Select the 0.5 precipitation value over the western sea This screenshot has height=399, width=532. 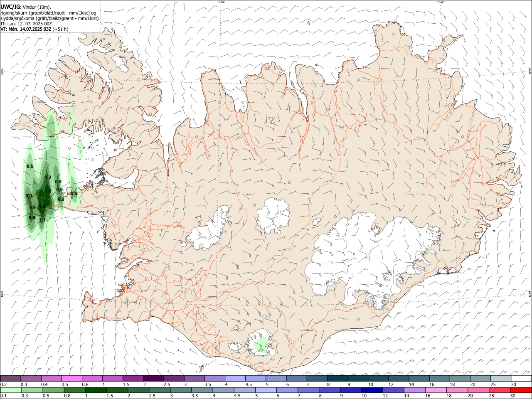pyautogui.click(x=30, y=167)
